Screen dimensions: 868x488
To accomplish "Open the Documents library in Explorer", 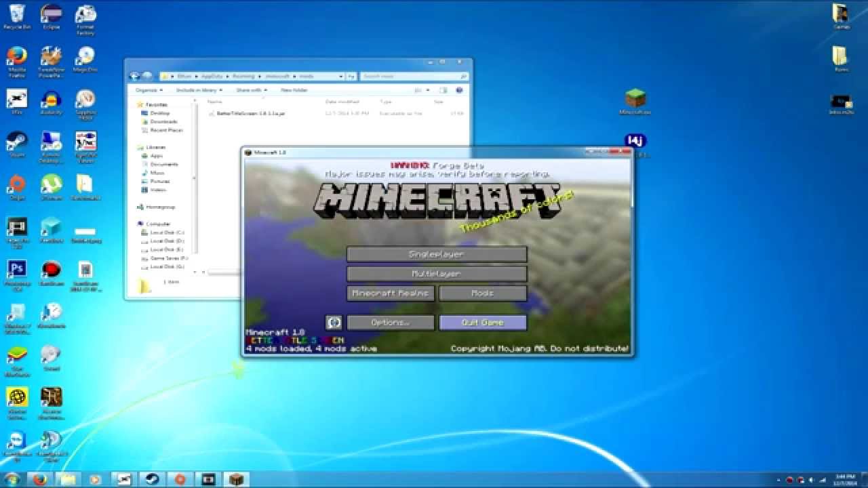I will coord(164,164).
